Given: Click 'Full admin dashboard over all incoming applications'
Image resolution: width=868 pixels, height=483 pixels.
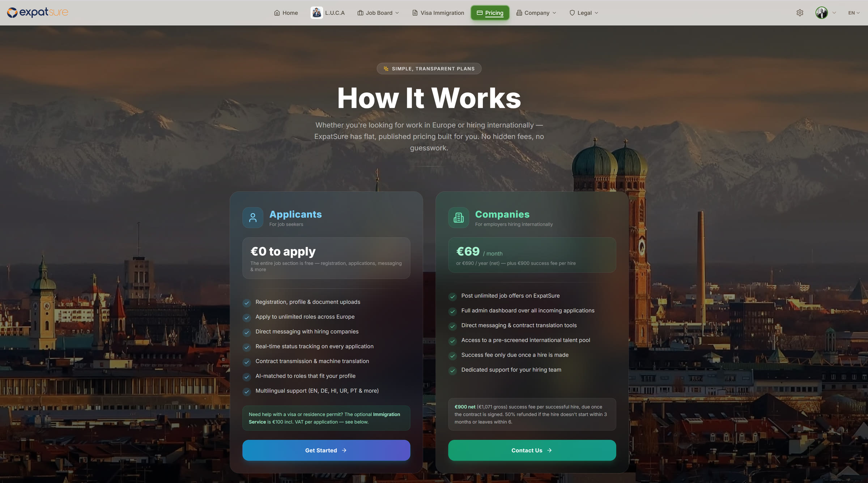Looking at the screenshot, I should click(x=528, y=311).
